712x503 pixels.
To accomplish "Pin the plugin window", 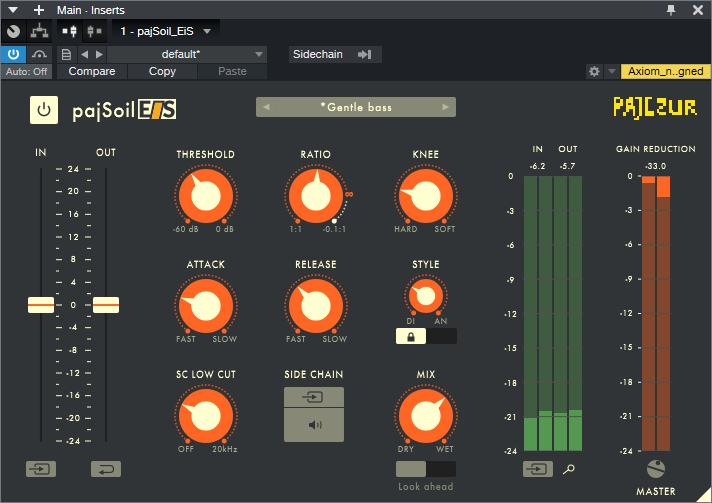I will pos(671,10).
